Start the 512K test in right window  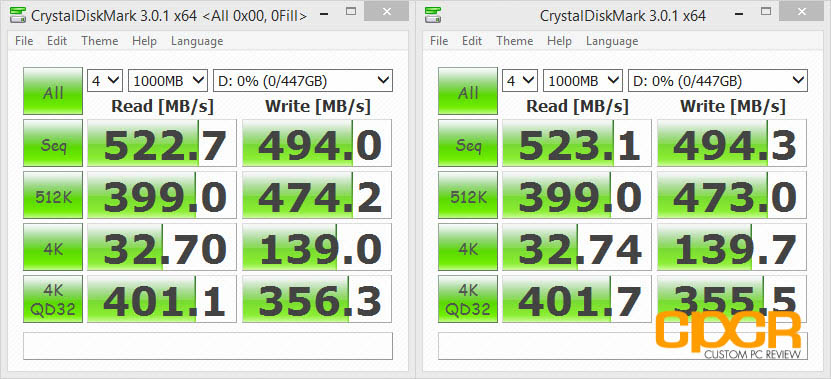pos(468,195)
